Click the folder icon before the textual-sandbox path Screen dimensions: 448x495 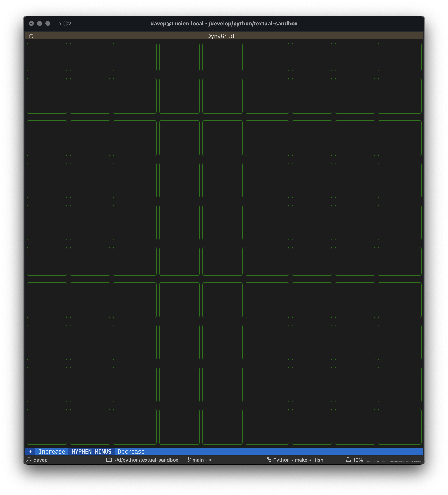109,460
